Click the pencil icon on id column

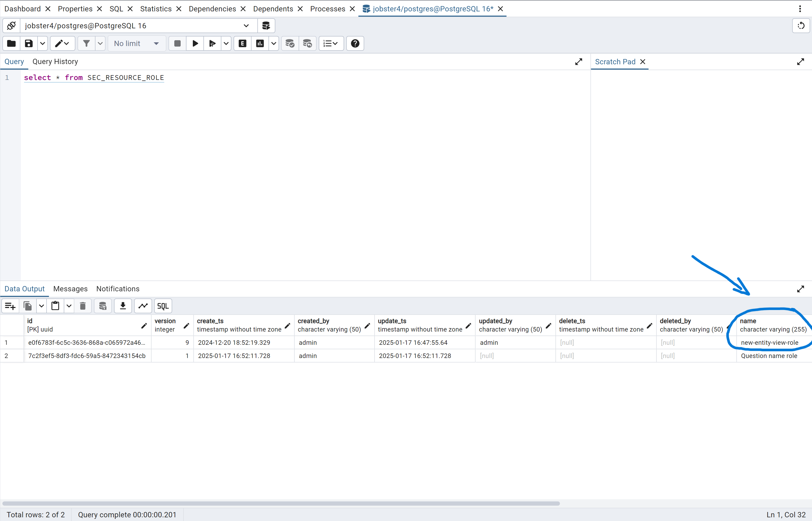144,325
